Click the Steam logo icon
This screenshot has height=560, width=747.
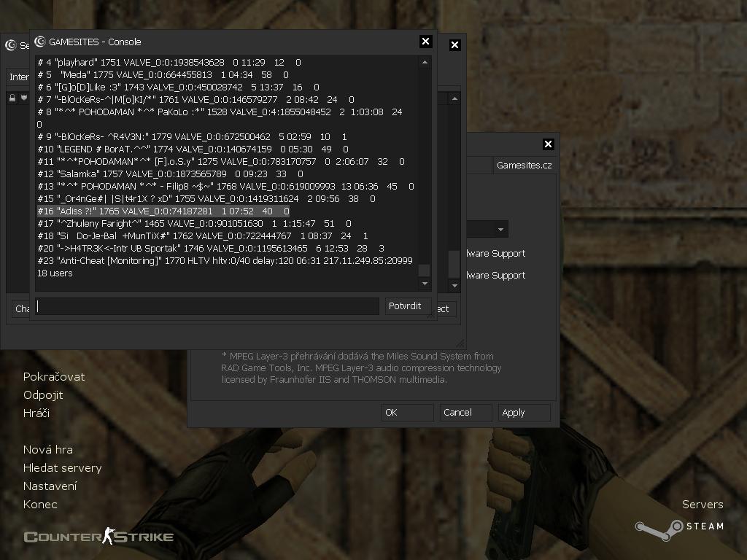coord(678,526)
